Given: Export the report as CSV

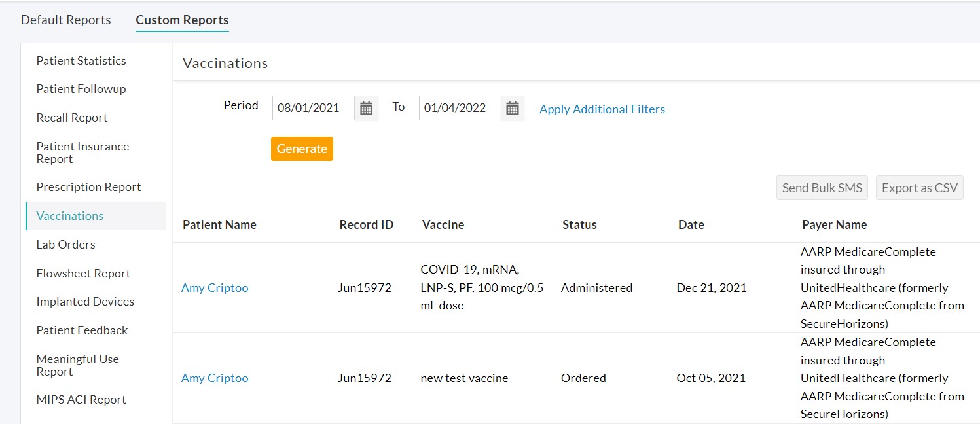Looking at the screenshot, I should click(x=919, y=188).
